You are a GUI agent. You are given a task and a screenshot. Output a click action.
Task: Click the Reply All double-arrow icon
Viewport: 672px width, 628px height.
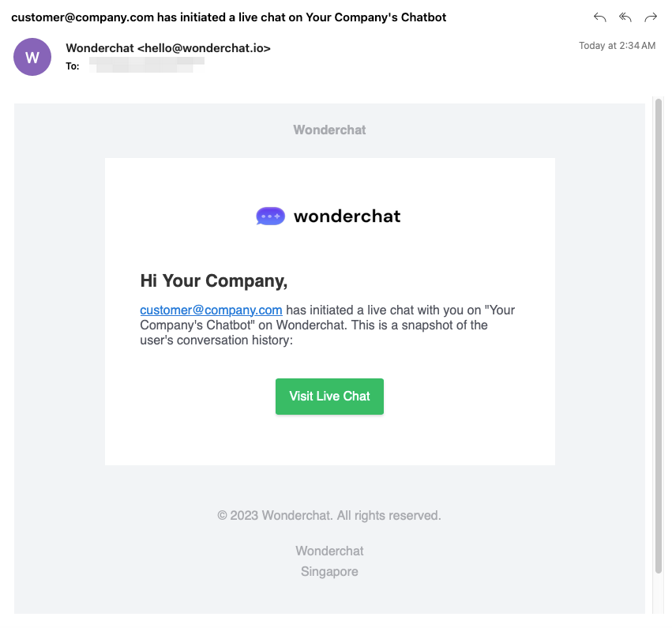coord(625,17)
